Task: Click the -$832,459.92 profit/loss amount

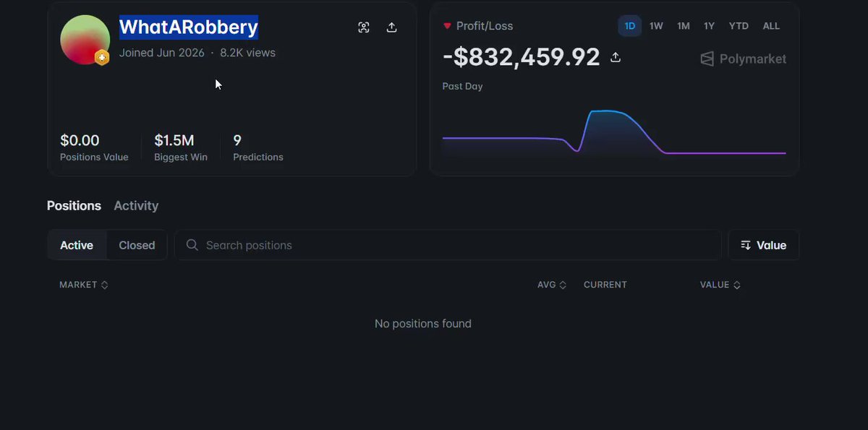Action: tap(522, 57)
